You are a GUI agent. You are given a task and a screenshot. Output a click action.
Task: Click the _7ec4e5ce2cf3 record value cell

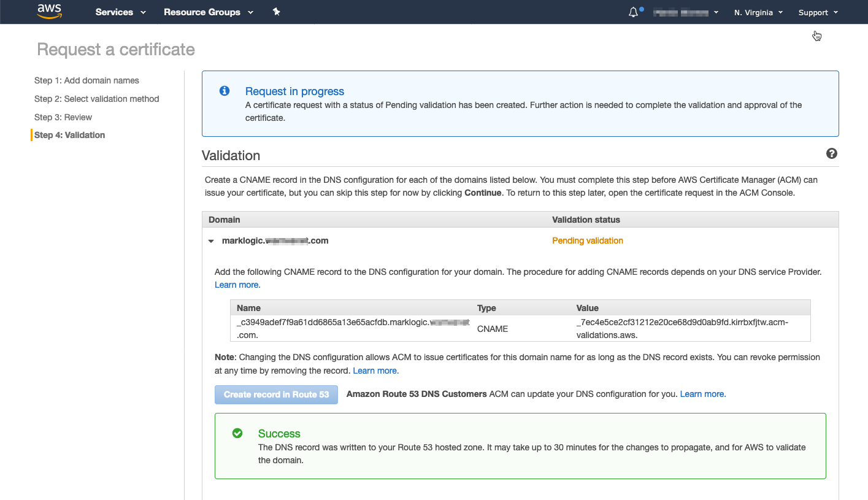tap(682, 328)
